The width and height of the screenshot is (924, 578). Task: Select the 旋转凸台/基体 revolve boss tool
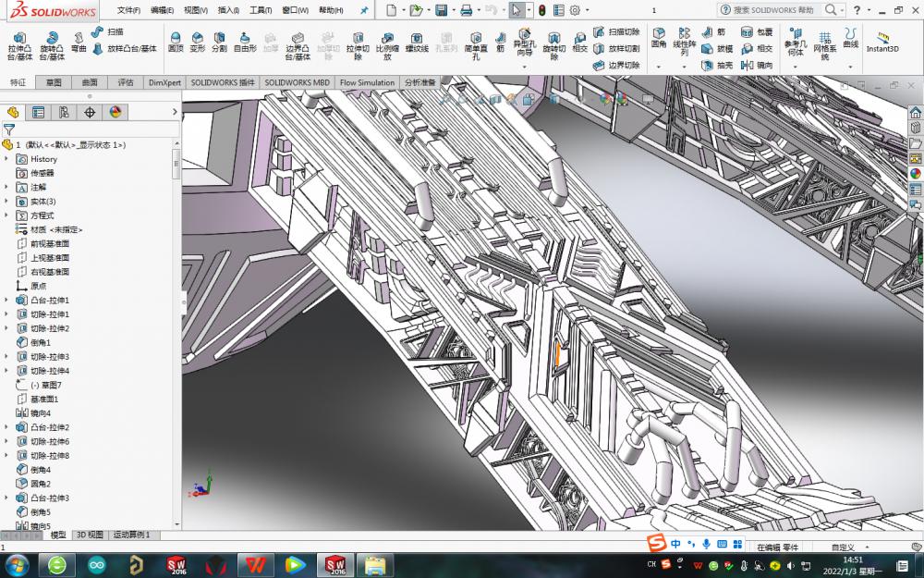pos(52,46)
